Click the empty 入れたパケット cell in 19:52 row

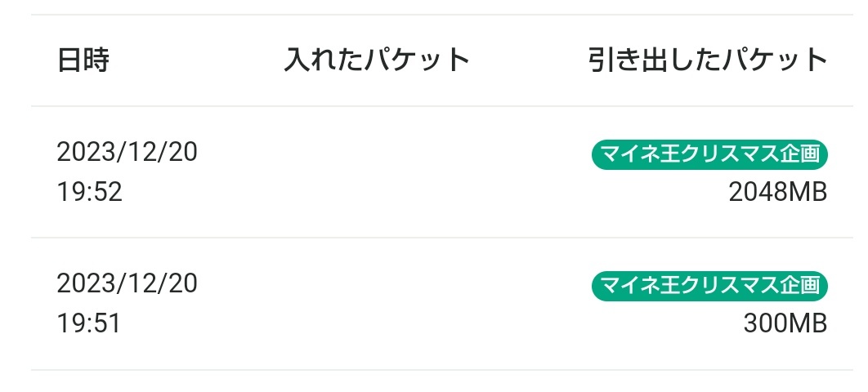(377, 172)
